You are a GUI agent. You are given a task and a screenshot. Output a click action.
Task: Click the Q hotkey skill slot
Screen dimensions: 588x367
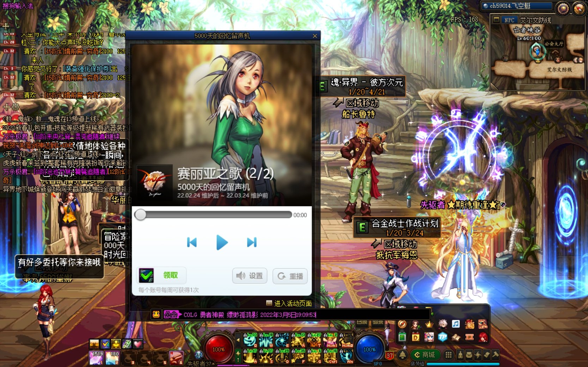(x=250, y=340)
